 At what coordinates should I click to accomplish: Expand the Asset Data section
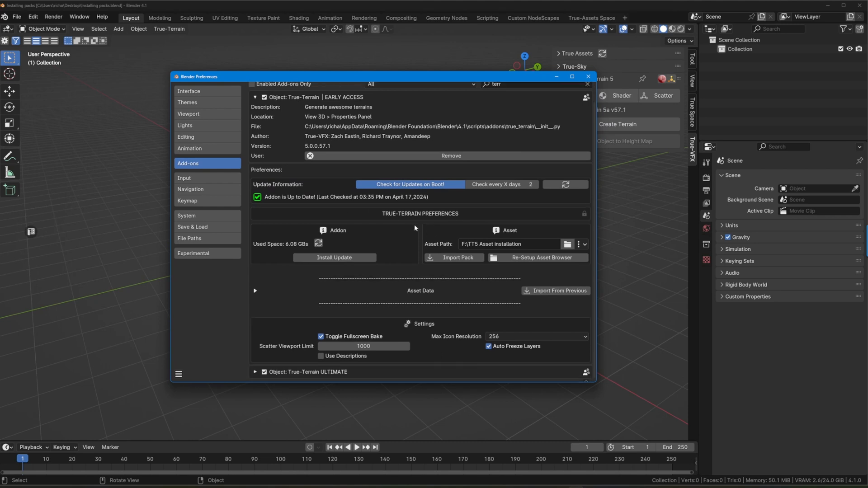(x=255, y=290)
